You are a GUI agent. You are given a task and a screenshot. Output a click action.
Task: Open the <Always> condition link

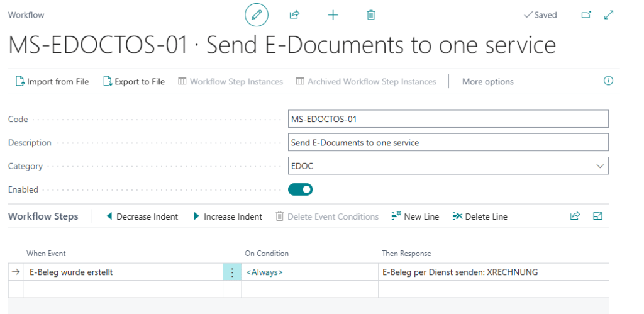(264, 272)
